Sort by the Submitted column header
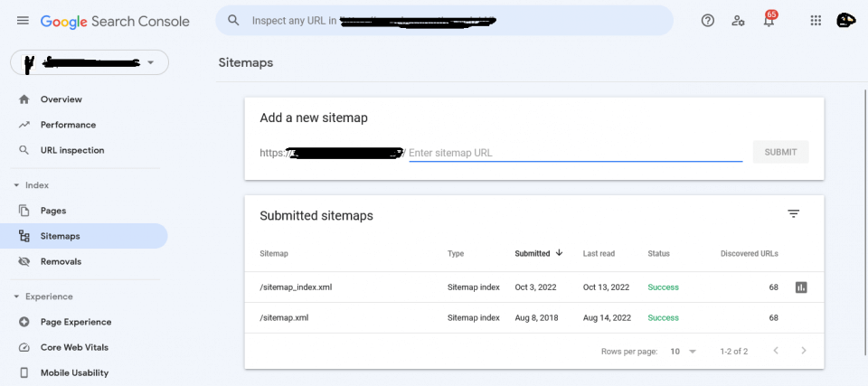This screenshot has height=386, width=868. [533, 254]
